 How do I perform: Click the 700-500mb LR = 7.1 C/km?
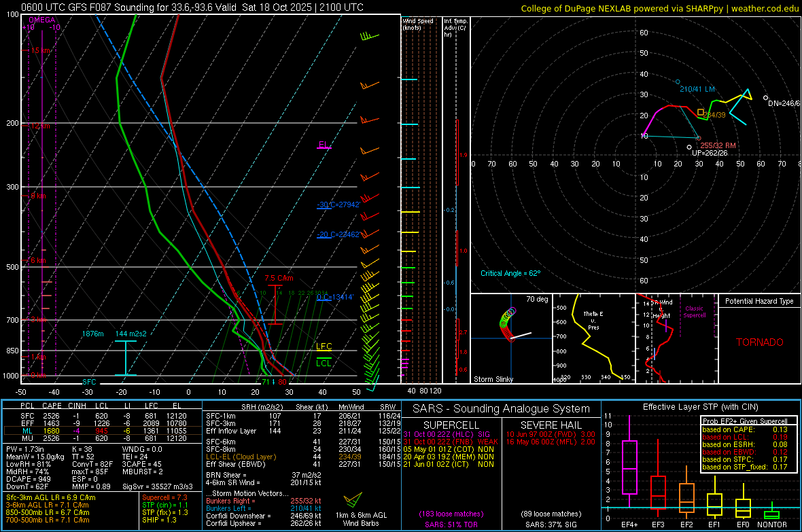[48, 520]
